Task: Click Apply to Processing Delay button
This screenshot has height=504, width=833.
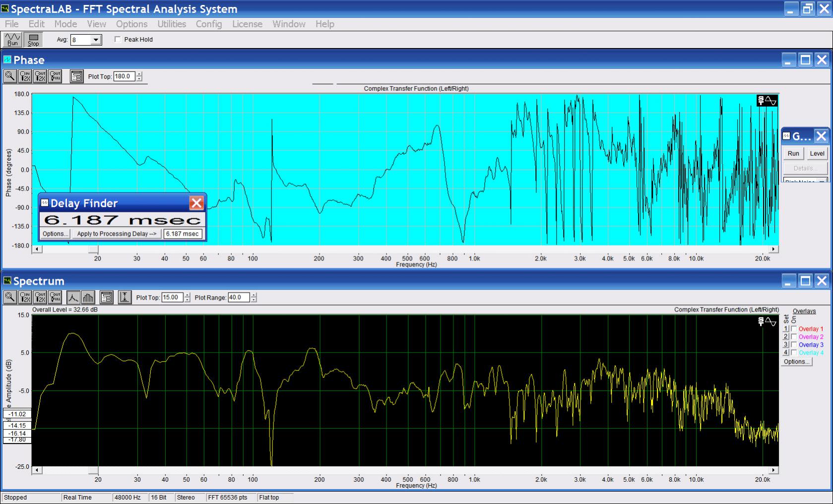Action: pyautogui.click(x=117, y=234)
